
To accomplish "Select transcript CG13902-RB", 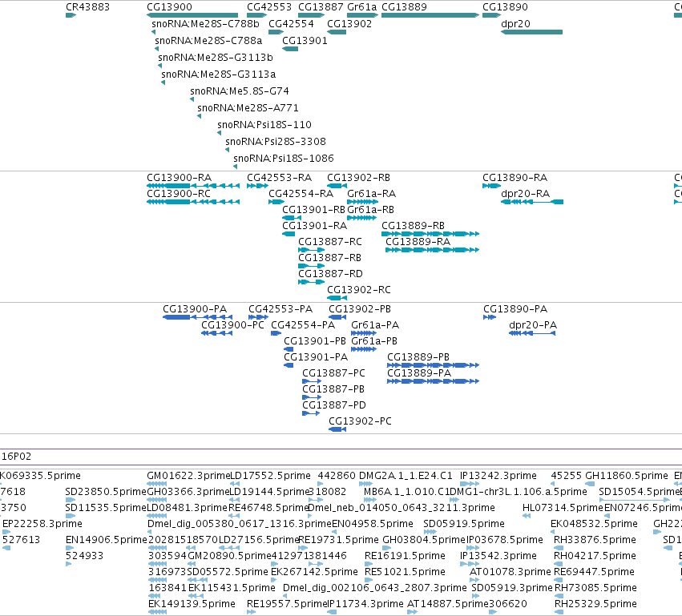I will 337,186.
